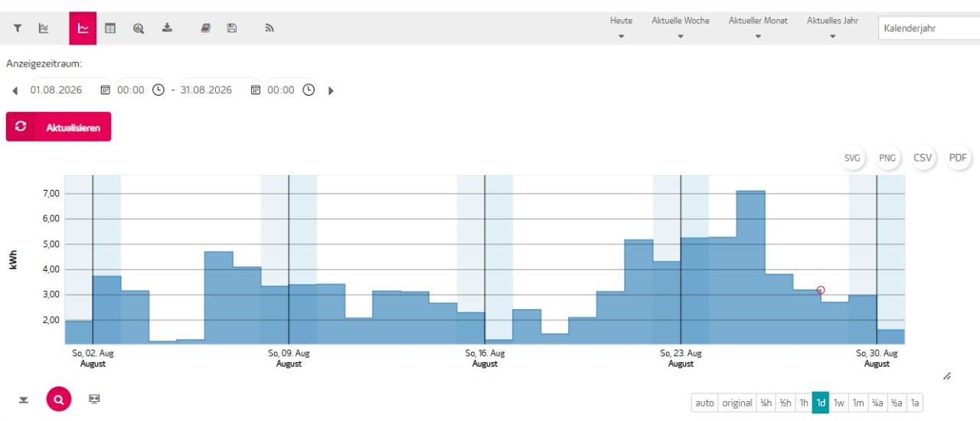Select the 1m resolution option
Screen dimensions: 980x421
click(x=858, y=403)
